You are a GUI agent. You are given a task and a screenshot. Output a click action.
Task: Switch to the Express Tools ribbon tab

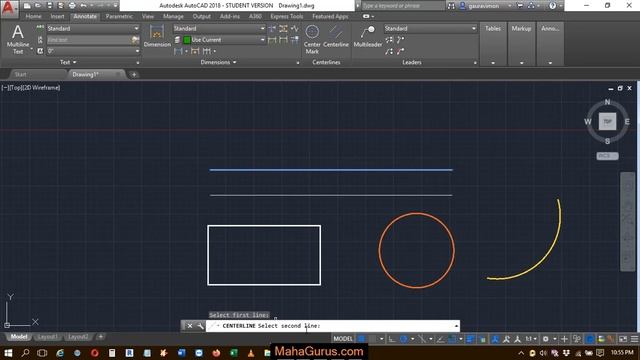[287, 16]
